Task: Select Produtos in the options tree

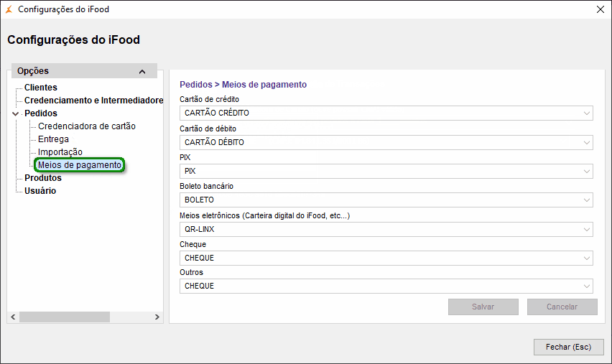Action: [x=43, y=178]
